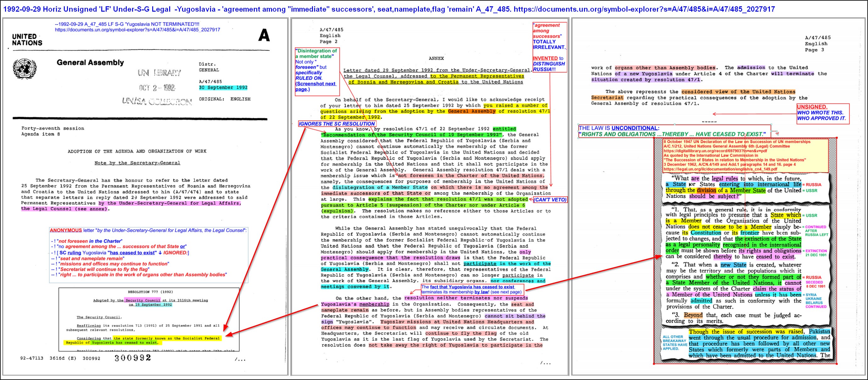
Task: Click the '(CAN'T VETO)' annotation label
Action: click(x=550, y=200)
